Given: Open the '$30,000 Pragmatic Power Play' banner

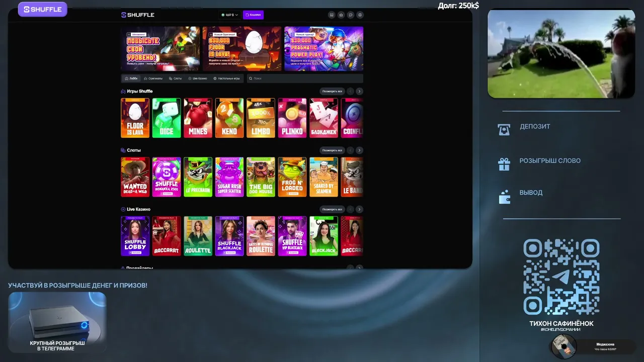Looking at the screenshot, I should coord(324,49).
